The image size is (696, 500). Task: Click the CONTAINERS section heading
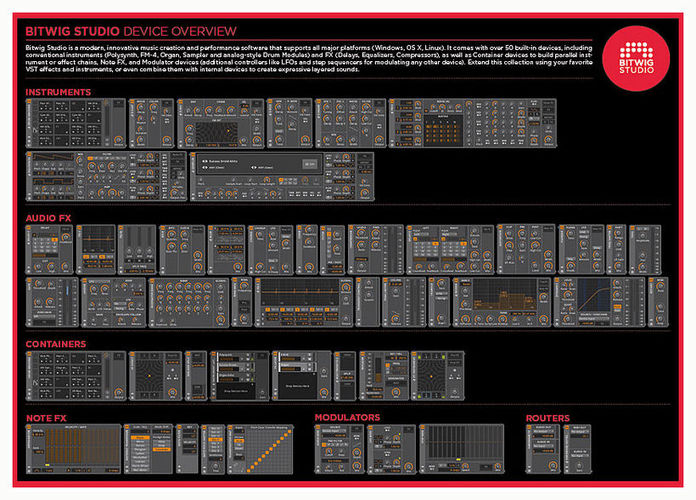pyautogui.click(x=56, y=344)
